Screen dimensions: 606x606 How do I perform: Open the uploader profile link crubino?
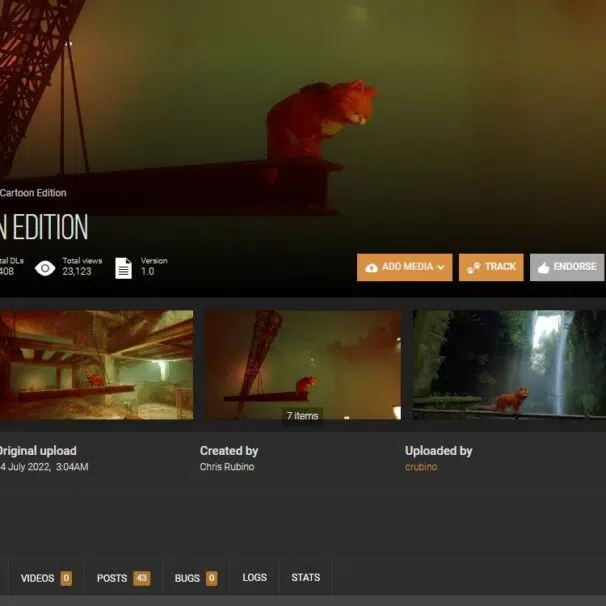(421, 467)
